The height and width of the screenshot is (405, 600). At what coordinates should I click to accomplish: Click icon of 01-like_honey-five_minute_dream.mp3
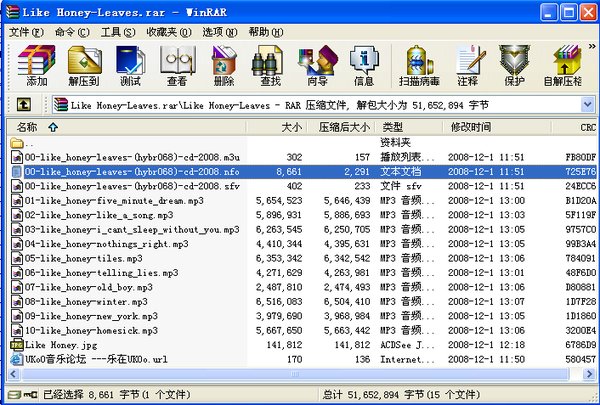pos(17,201)
